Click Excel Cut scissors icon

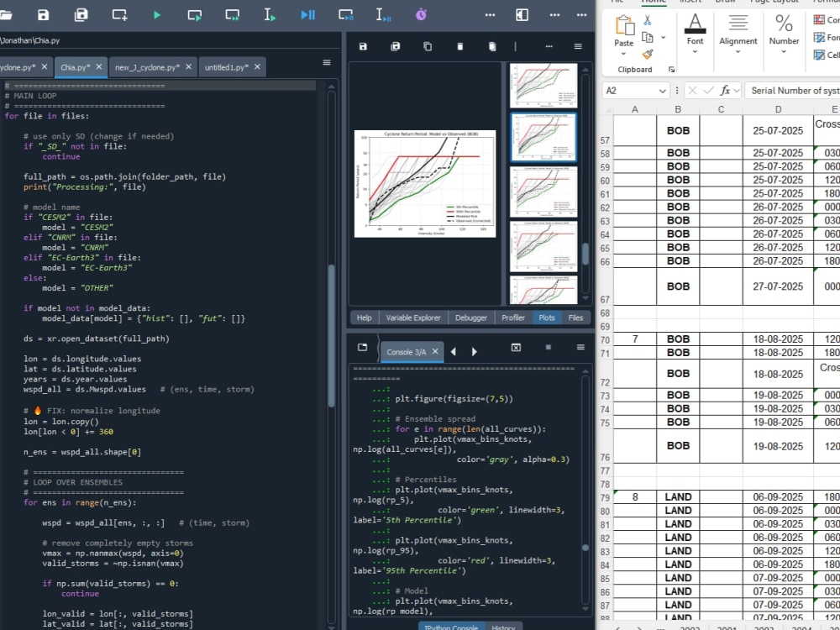647,20
